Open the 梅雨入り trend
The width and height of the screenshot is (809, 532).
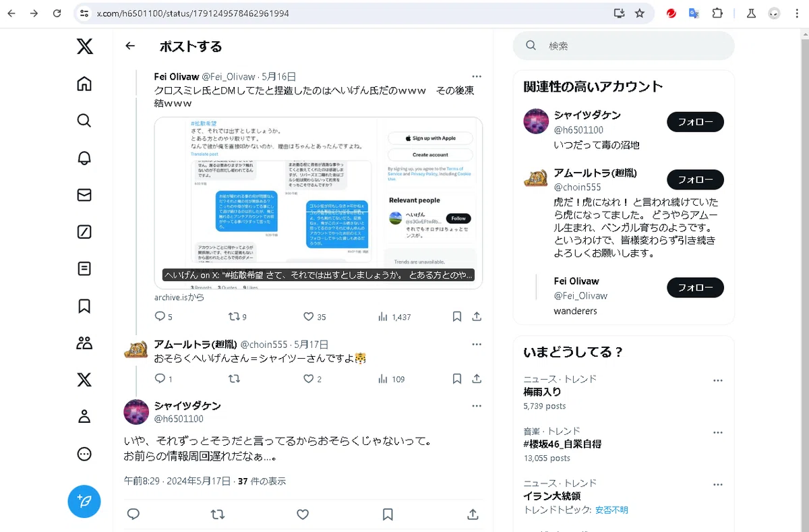click(x=542, y=392)
